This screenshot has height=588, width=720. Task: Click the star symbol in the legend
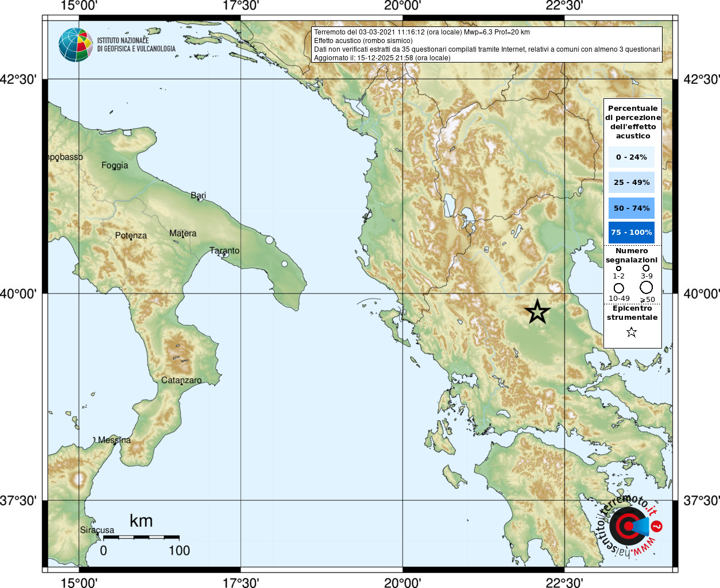(x=632, y=332)
